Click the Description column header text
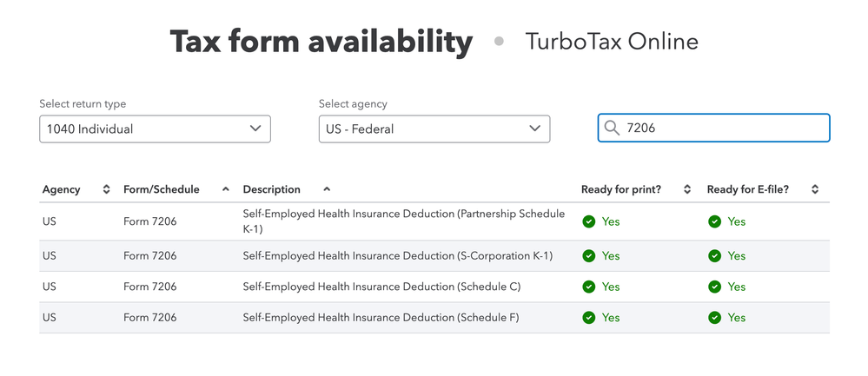Screen dimensions: 868x376 coord(271,189)
